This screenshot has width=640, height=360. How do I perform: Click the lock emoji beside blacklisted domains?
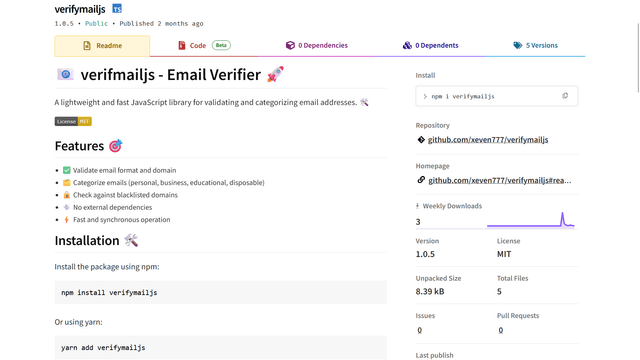(x=67, y=195)
